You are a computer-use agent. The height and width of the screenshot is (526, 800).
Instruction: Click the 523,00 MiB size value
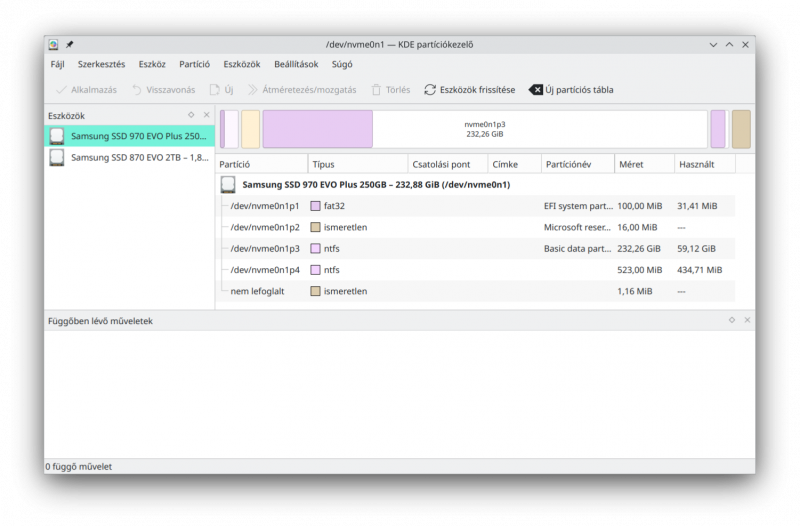(x=640, y=270)
